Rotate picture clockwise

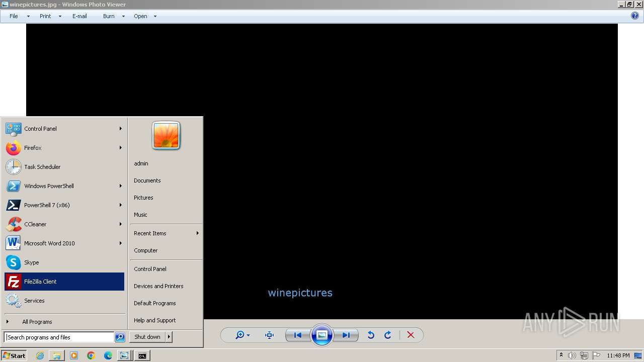388,335
